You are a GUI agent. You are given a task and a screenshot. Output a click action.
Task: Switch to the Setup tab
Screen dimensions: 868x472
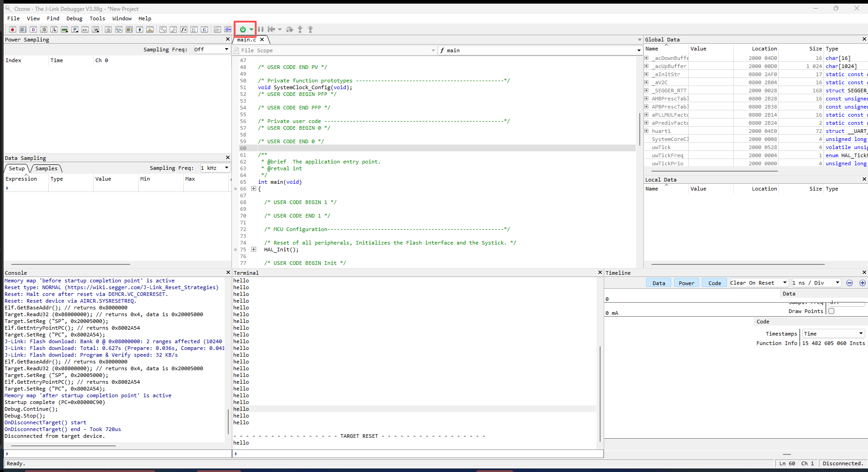point(17,168)
